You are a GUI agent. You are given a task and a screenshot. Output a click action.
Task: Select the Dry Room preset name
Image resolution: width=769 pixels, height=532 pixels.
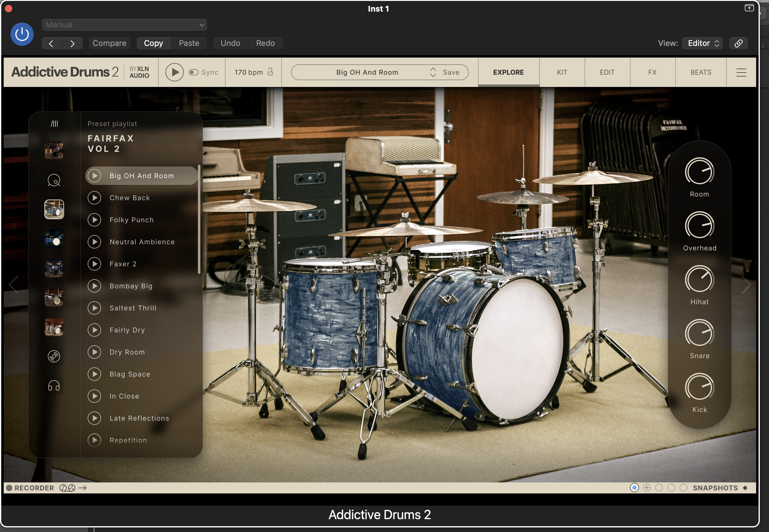127,352
